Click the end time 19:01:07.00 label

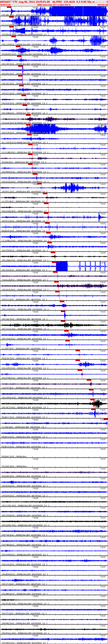click(102, 5)
